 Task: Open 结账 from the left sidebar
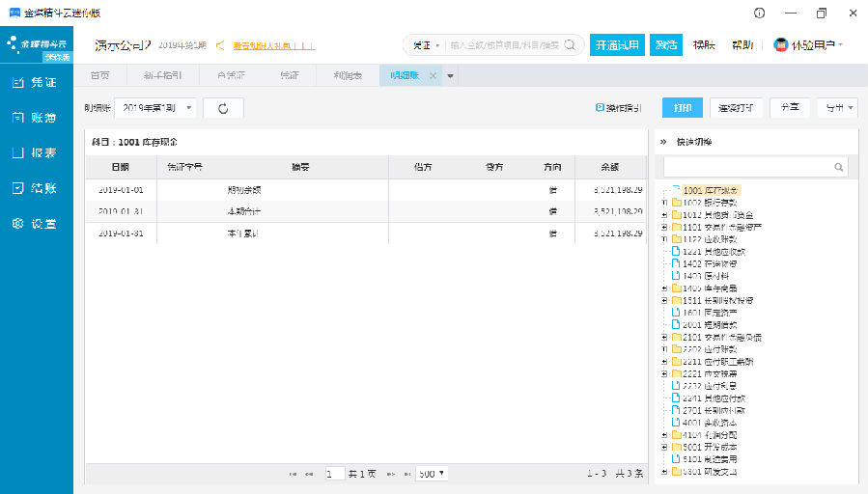[35, 188]
